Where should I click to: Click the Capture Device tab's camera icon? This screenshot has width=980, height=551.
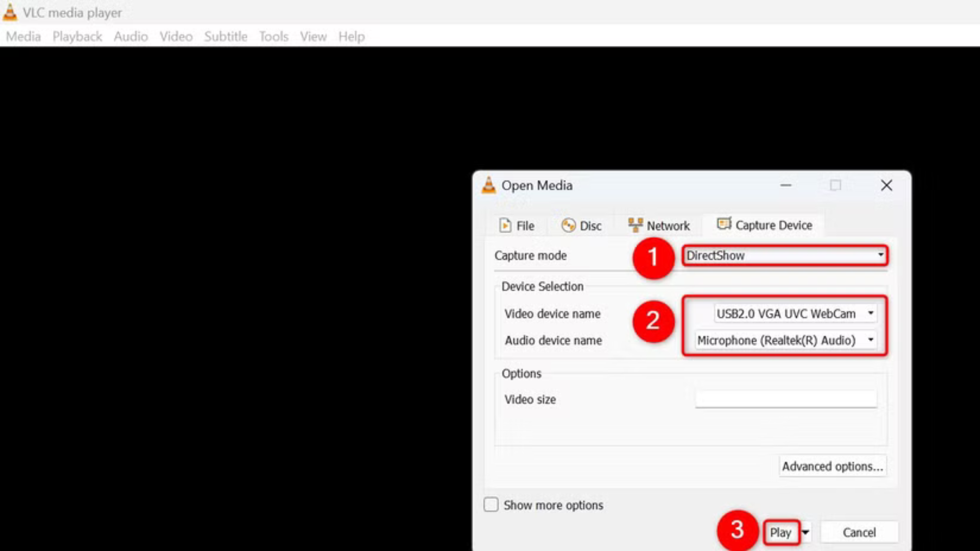pyautogui.click(x=724, y=224)
